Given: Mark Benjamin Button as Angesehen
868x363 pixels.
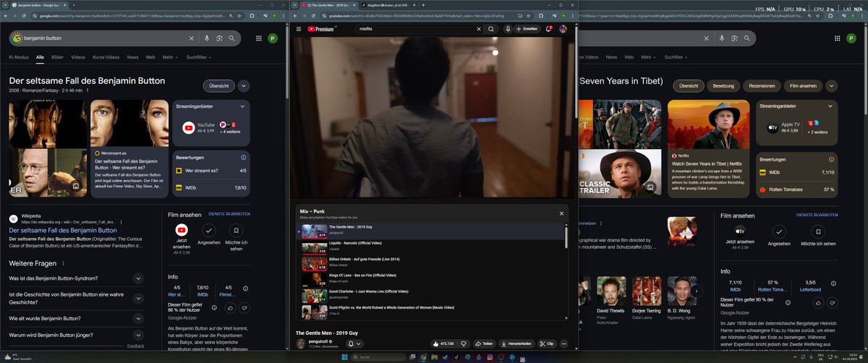Looking at the screenshot, I should pos(209,234).
